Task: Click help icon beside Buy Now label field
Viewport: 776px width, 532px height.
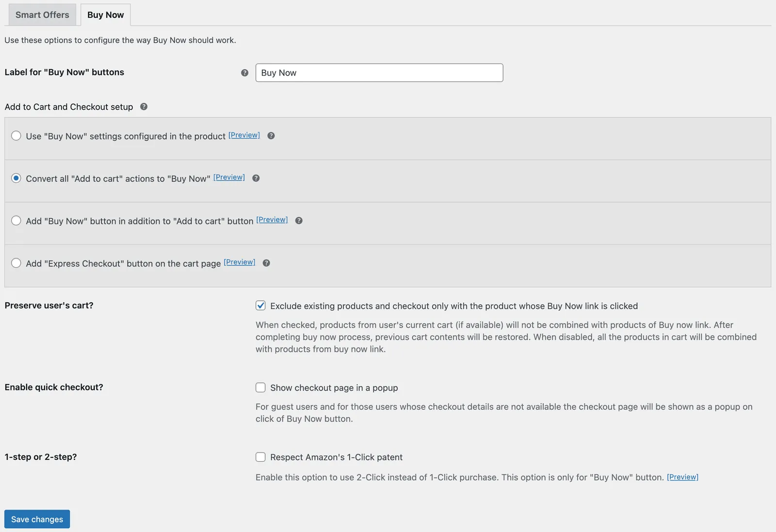Action: 244,73
